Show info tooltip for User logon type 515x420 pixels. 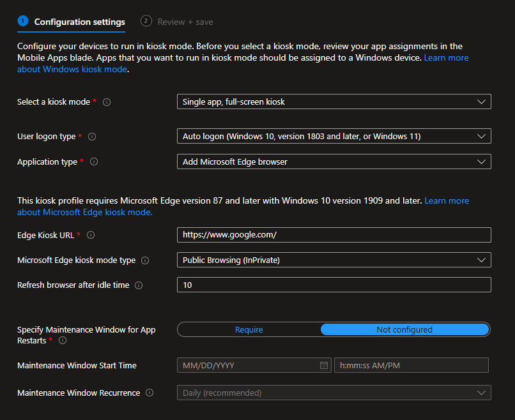point(92,137)
